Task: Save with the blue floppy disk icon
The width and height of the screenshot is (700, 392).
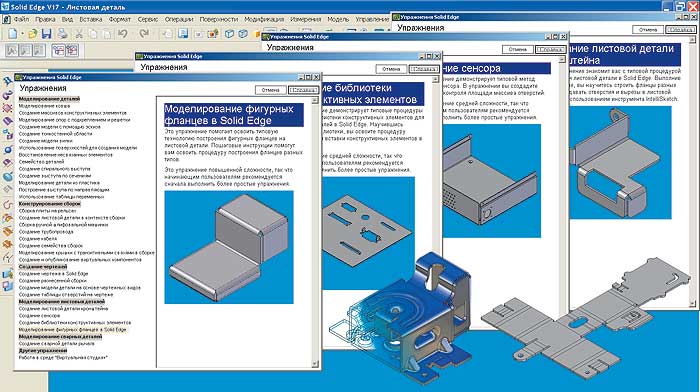Action: (46, 34)
